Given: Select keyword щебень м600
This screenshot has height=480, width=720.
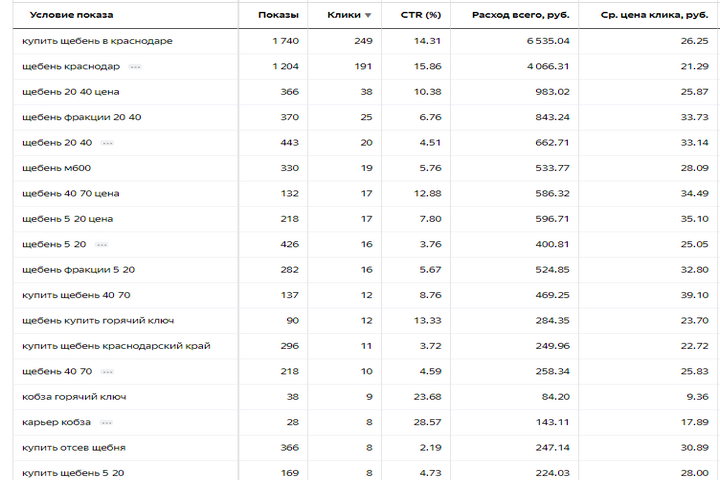Looking at the screenshot, I should coord(56,168).
